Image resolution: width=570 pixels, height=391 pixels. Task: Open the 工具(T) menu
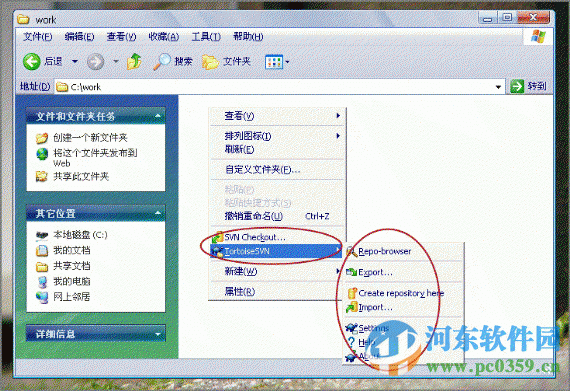click(x=206, y=37)
